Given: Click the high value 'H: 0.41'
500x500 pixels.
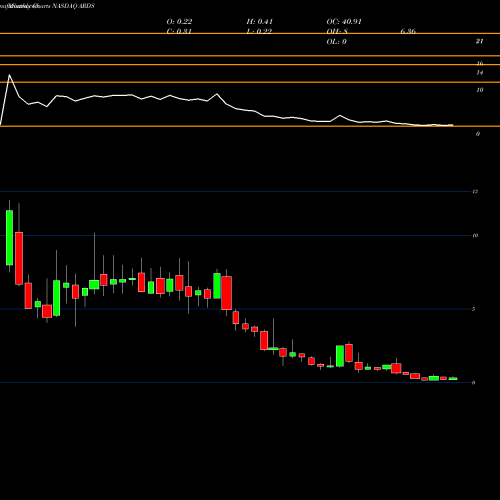Looking at the screenshot, I should (x=260, y=22).
